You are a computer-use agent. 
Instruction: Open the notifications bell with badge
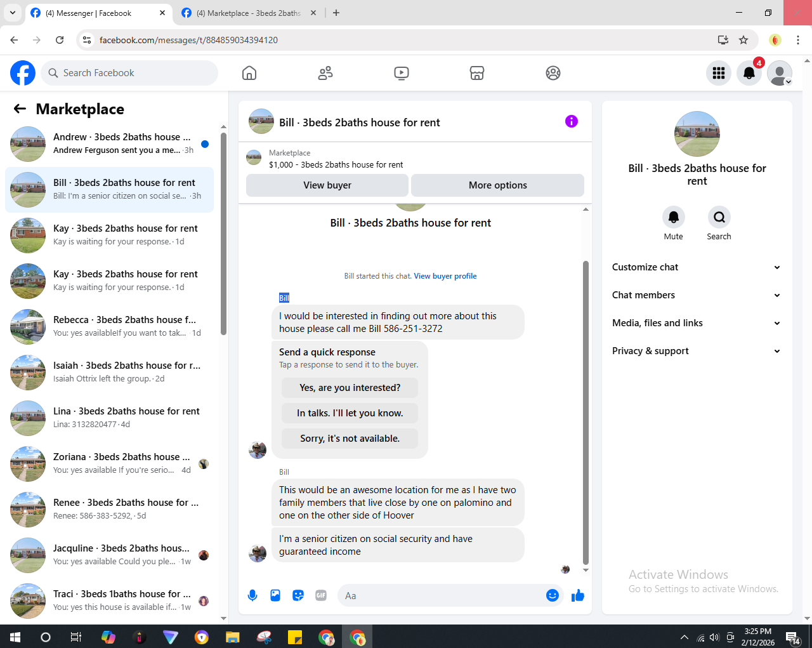(x=749, y=73)
